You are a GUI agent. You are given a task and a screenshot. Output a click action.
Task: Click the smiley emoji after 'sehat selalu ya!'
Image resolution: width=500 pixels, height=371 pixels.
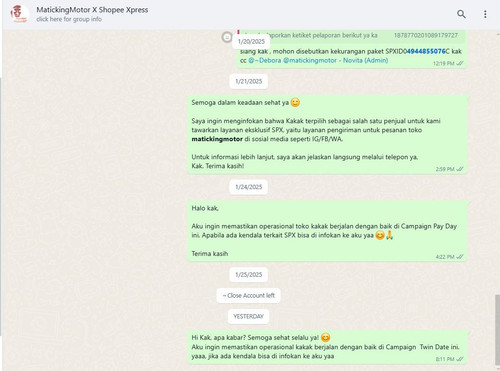tap(326, 338)
